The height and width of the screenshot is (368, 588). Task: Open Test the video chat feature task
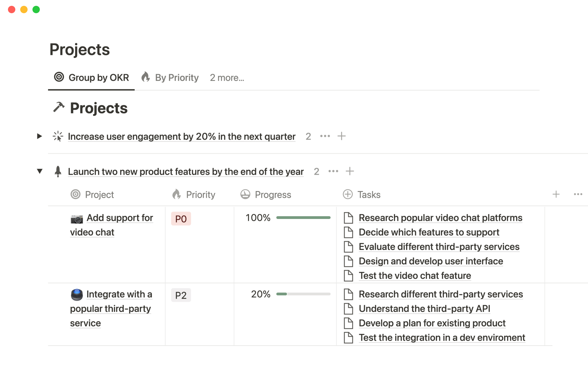(415, 276)
